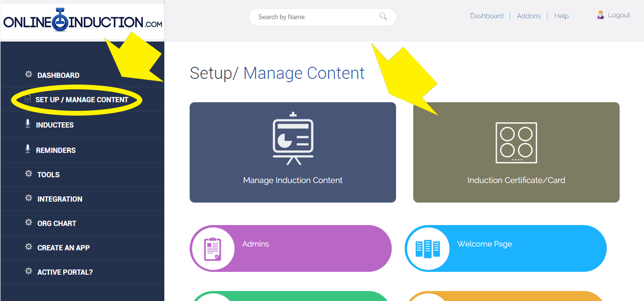Screen dimensions: 644x301
Task: Click the OnlineInduction.com logo
Action: tap(83, 21)
